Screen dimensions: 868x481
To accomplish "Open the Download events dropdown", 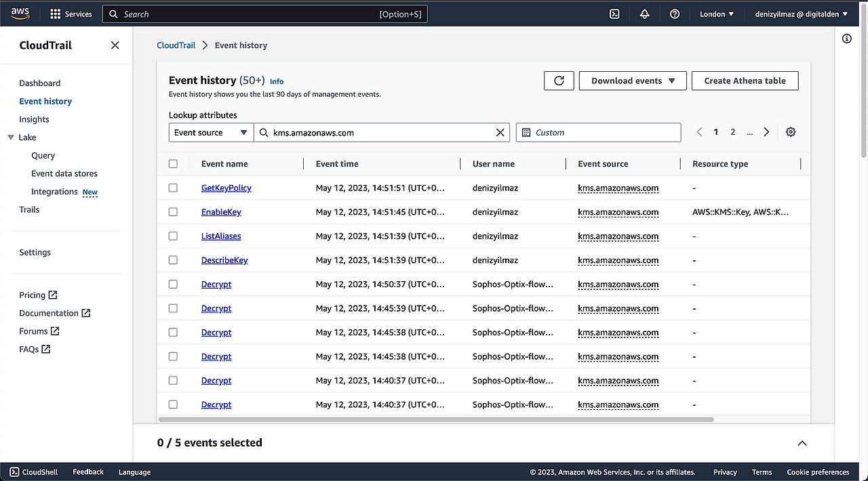I will tap(632, 81).
